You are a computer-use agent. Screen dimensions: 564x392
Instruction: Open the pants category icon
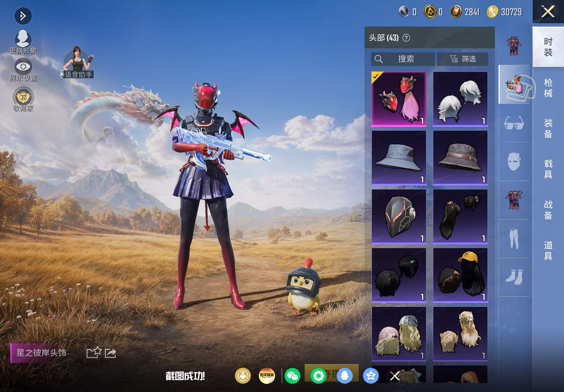(514, 239)
